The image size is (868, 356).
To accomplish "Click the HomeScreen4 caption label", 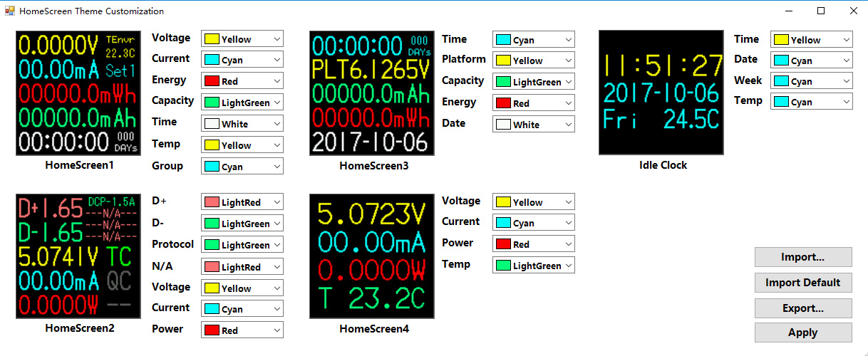I will pos(374,329).
